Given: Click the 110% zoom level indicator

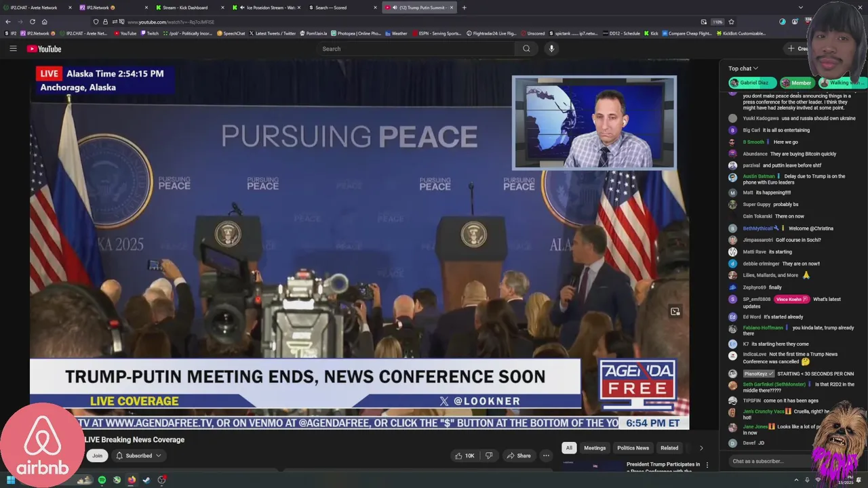Looking at the screenshot, I should tap(717, 22).
